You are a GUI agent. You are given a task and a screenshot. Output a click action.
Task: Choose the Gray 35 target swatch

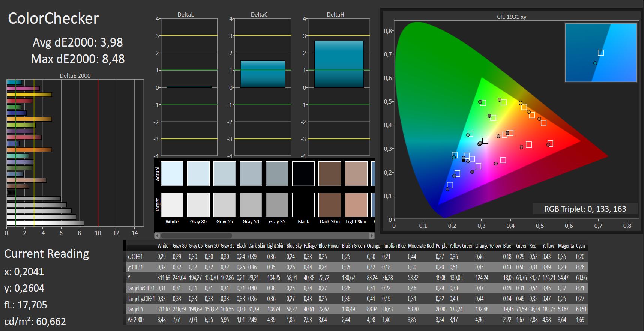coord(277,205)
